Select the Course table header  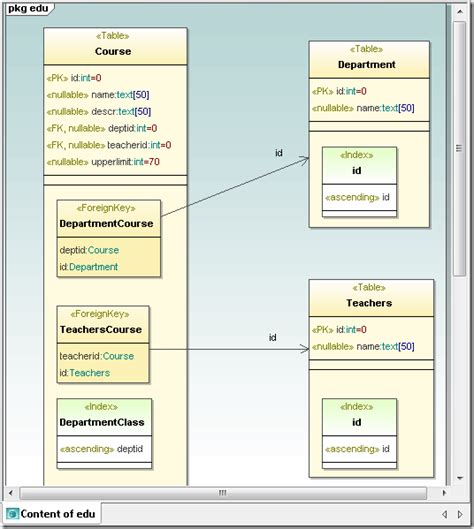(x=115, y=46)
